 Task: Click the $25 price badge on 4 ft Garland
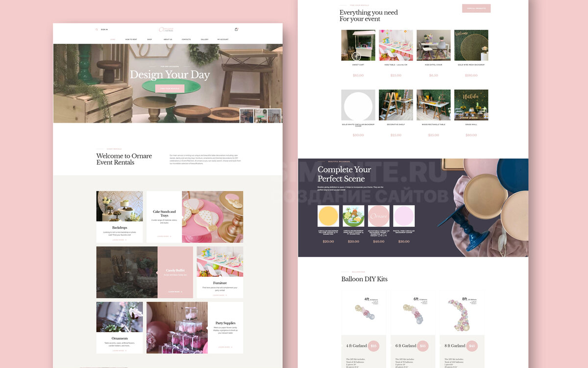pos(374,346)
